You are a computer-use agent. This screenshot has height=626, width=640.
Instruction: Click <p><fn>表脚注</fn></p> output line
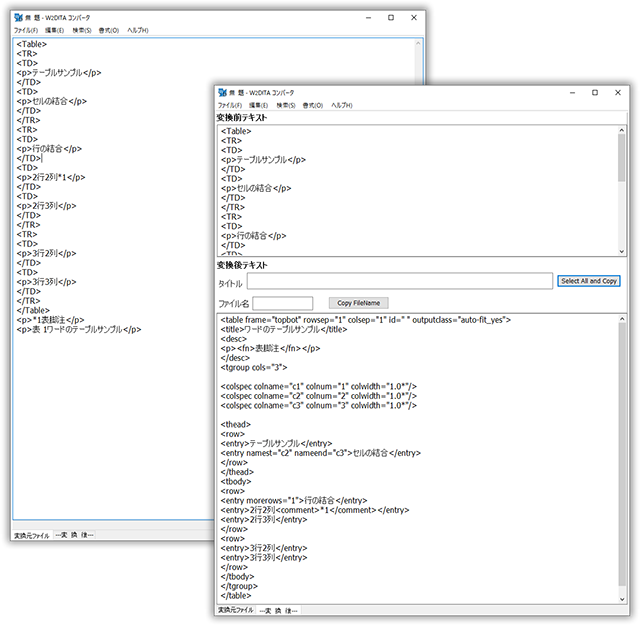pos(270,349)
